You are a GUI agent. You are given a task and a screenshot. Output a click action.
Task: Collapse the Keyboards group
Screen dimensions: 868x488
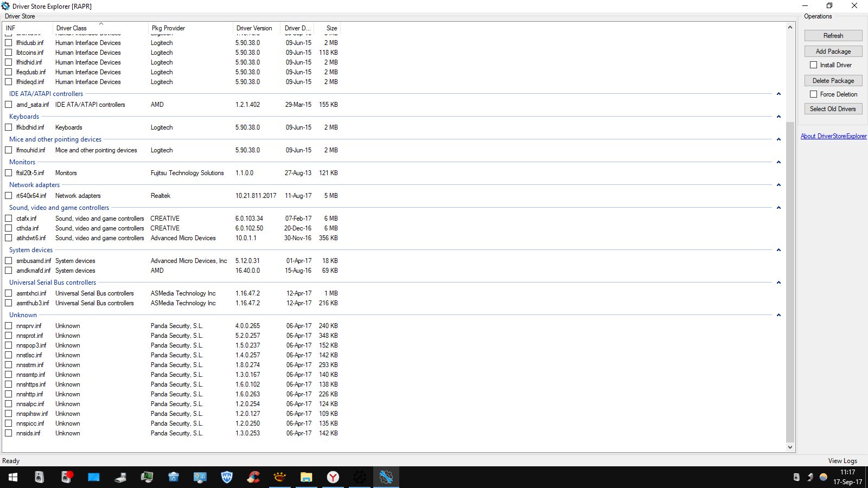[x=778, y=117]
